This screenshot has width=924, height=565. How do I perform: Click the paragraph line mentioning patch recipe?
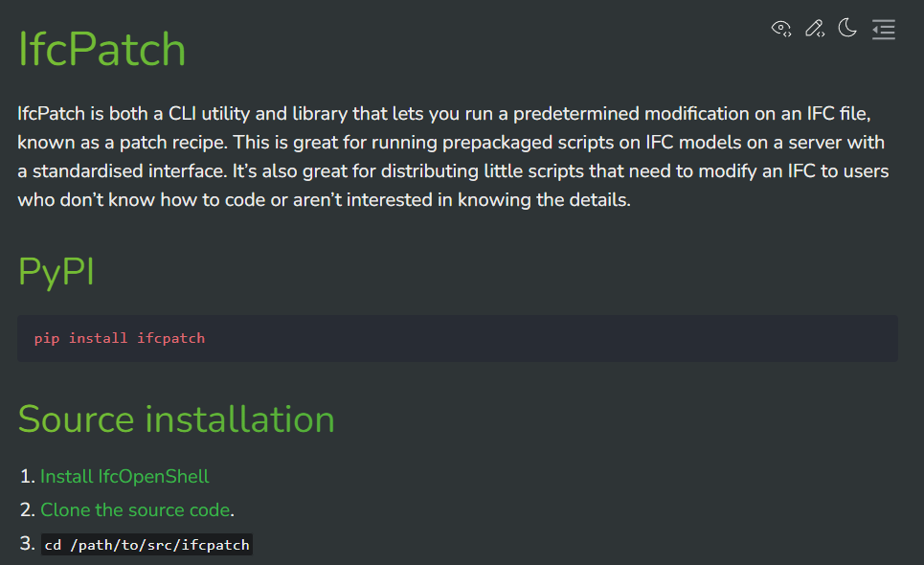point(451,142)
